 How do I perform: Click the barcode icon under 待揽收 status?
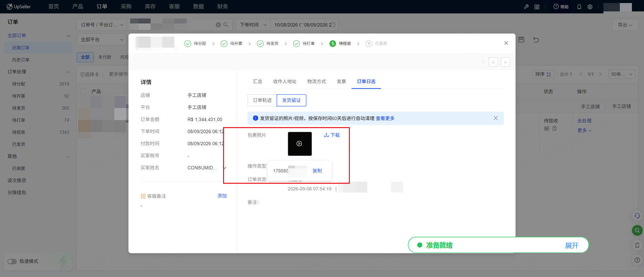point(546,129)
